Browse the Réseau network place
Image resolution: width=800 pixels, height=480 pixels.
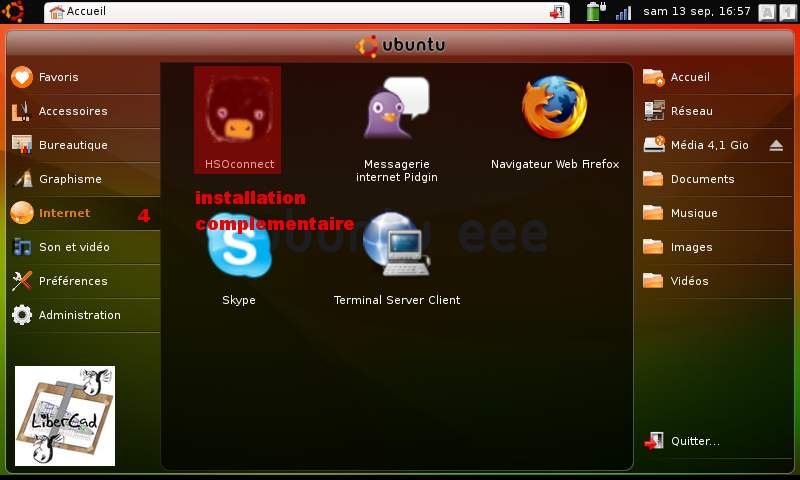pyautogui.click(x=716, y=111)
